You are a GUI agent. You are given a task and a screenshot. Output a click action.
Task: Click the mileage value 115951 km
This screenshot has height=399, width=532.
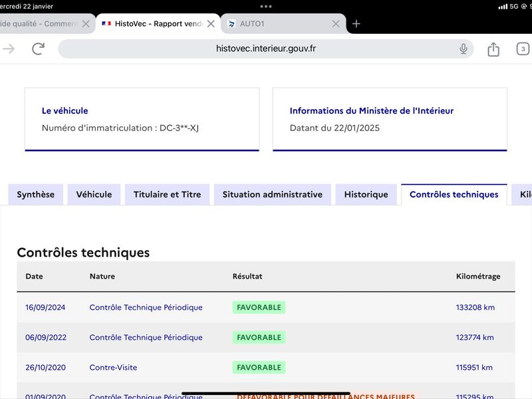coord(474,368)
